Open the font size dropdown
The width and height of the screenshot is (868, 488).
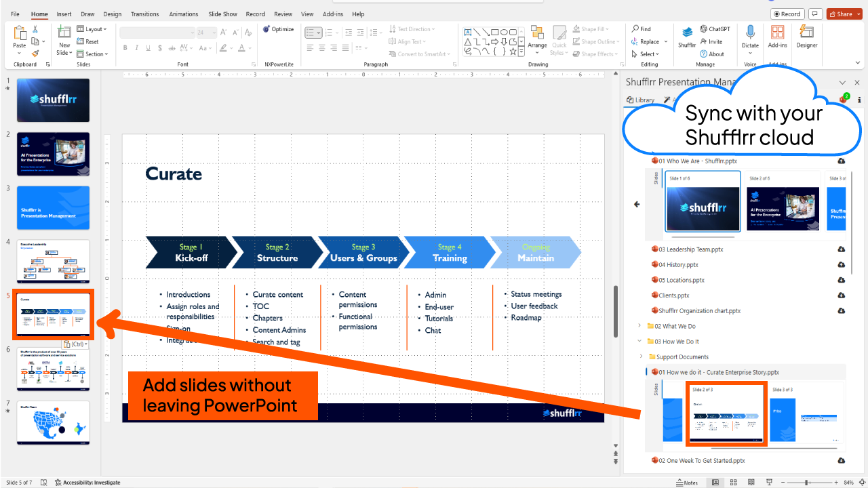[x=214, y=32]
